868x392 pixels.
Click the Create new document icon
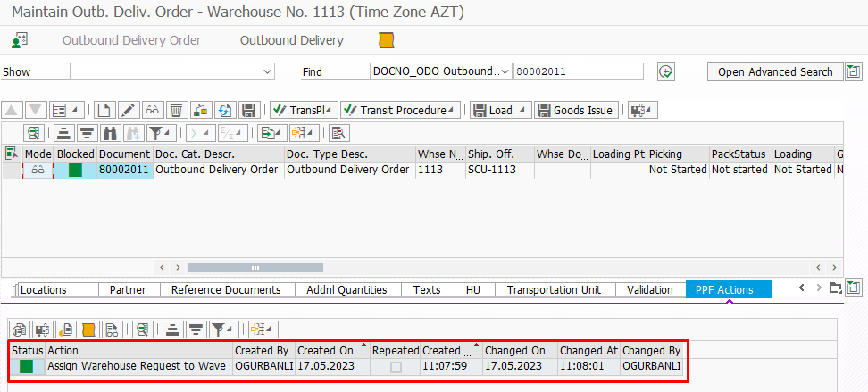pos(104,110)
